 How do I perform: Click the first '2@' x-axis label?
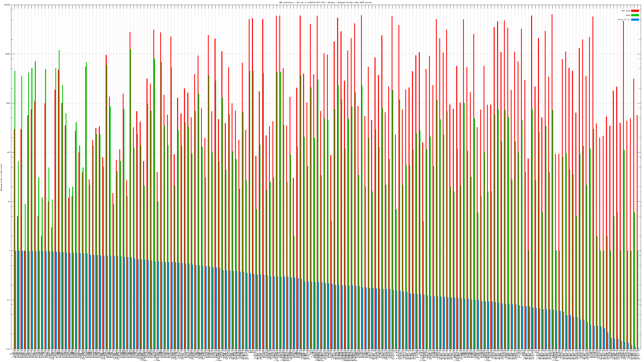click(x=14, y=351)
